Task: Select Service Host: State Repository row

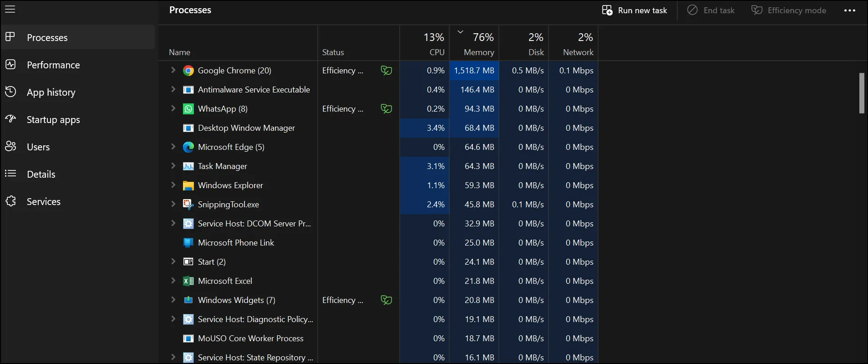Action: [x=378, y=356]
